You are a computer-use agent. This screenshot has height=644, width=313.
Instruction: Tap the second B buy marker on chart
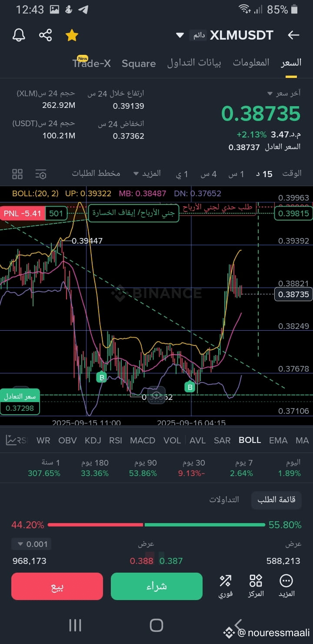(190, 387)
